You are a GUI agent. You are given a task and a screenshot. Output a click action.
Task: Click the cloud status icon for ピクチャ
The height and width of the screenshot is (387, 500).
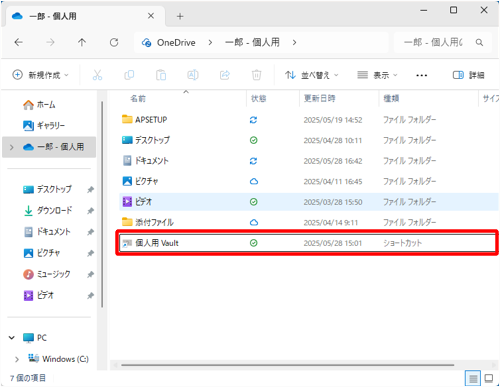point(254,181)
